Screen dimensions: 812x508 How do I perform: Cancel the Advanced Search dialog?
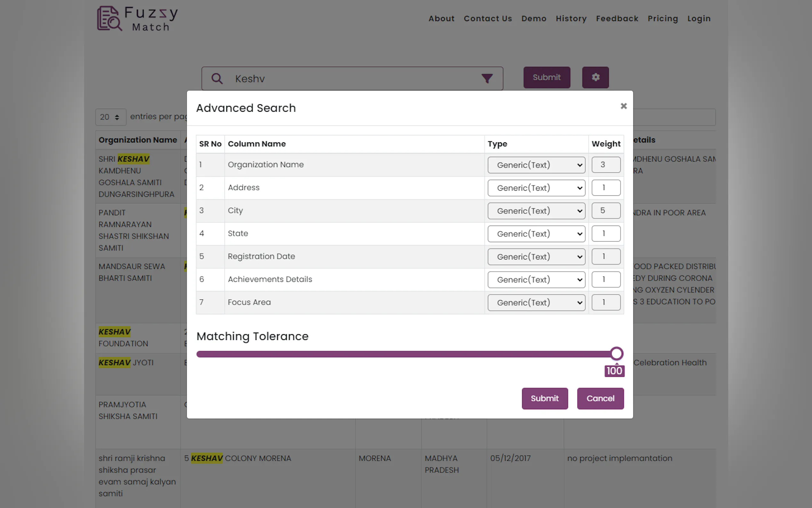[x=600, y=399]
